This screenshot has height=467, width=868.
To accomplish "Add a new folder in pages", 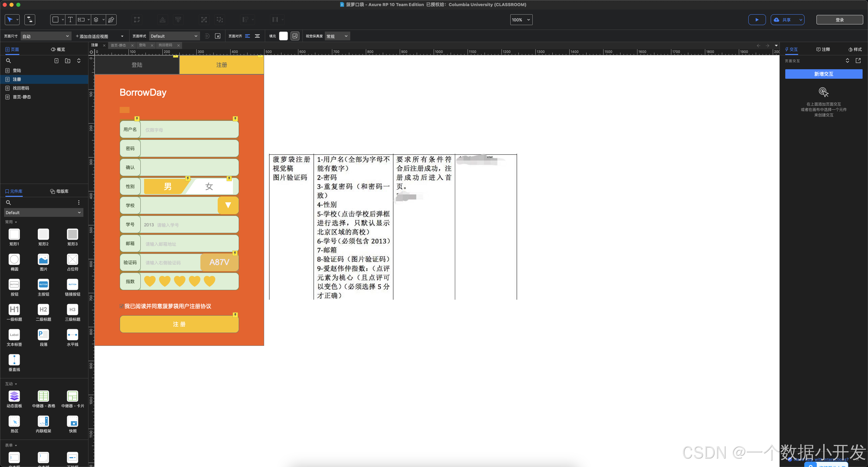I will click(x=67, y=61).
